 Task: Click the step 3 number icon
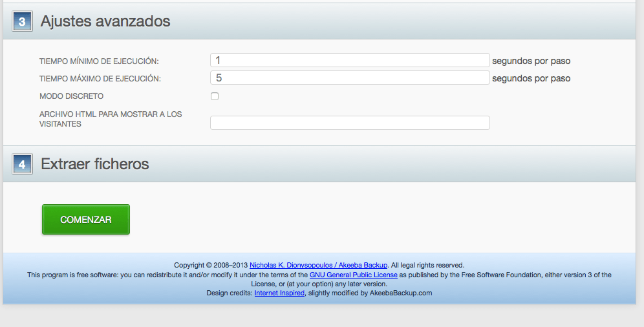pos(22,21)
